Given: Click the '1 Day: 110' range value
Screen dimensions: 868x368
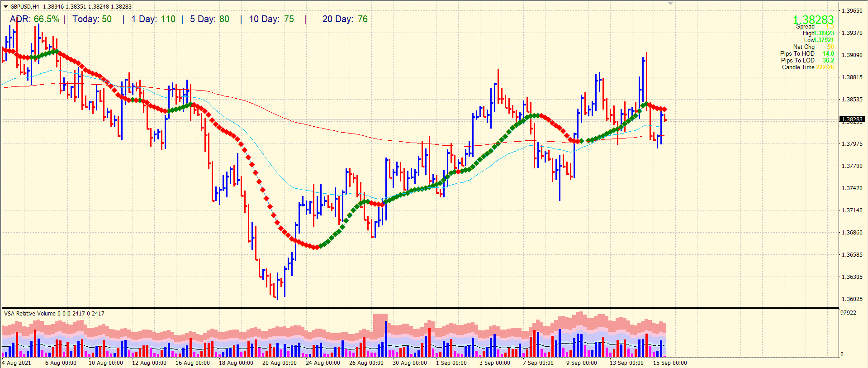Looking at the screenshot, I should coord(153,19).
